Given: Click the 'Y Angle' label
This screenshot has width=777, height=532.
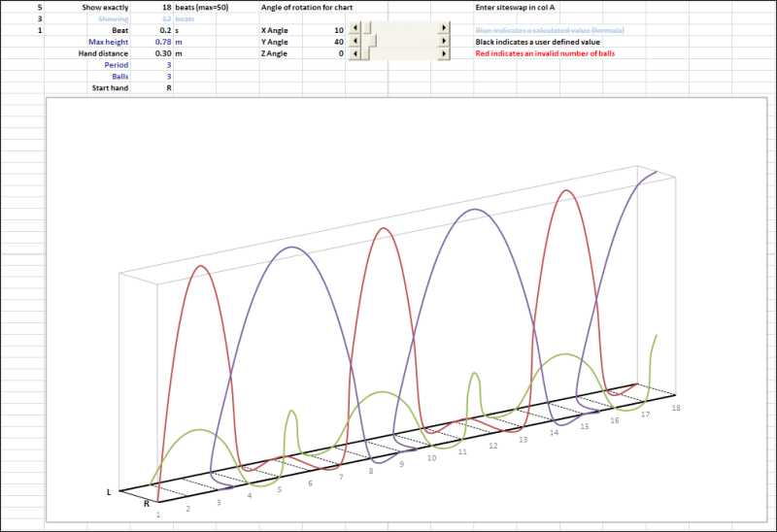Looking at the screenshot, I should point(275,42).
